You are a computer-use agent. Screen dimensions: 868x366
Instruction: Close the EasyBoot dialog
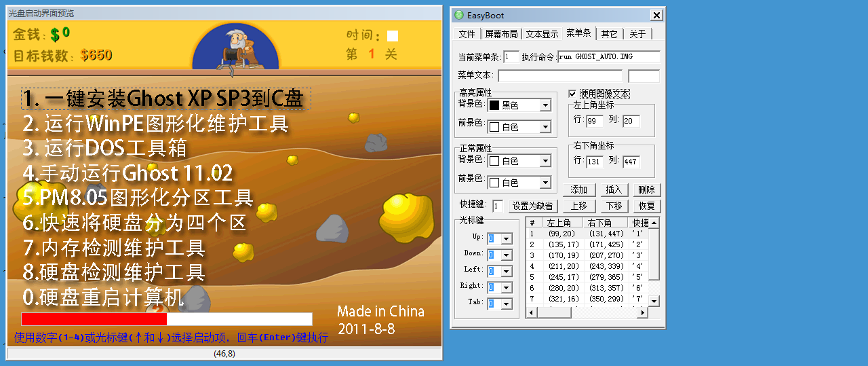[656, 15]
